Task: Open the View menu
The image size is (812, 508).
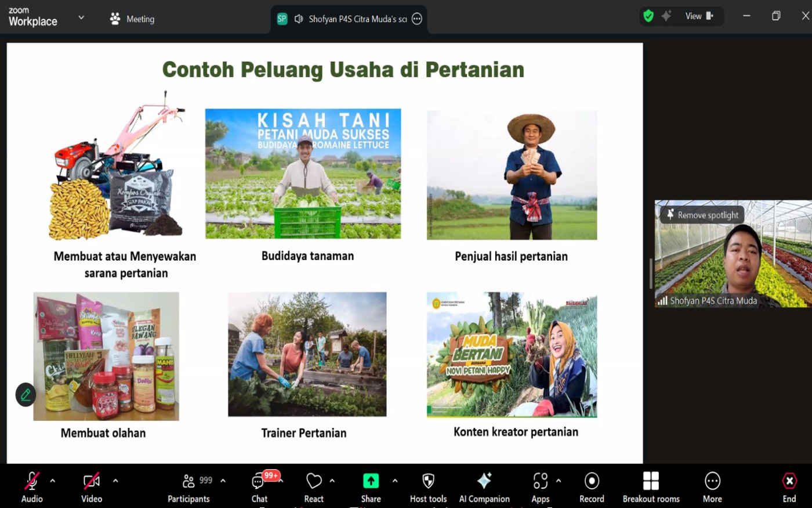Action: click(x=699, y=16)
